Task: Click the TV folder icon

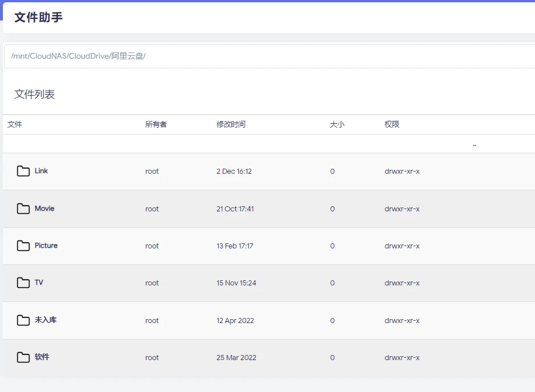Action: 23,283
